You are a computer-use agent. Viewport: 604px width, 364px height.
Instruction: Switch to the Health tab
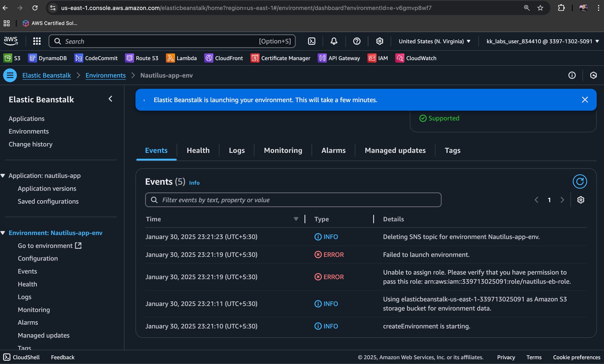click(x=198, y=150)
